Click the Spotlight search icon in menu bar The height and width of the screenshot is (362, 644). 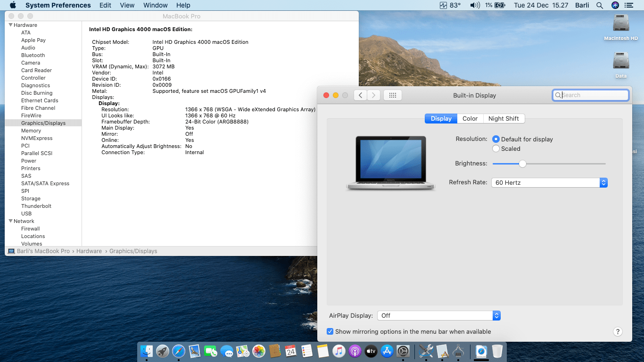tap(600, 5)
